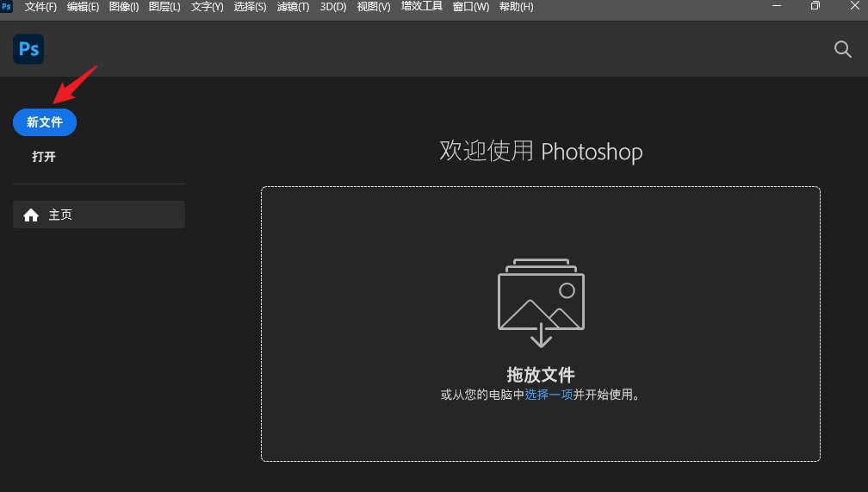Click the Photoshop Ps logo on the home screen
This screenshot has width=868, height=492.
pyautogui.click(x=28, y=49)
